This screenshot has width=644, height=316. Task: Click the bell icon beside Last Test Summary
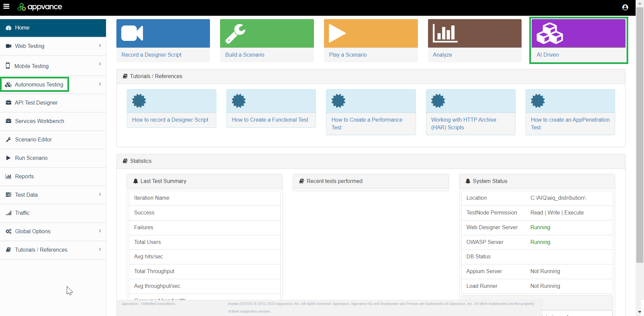pyautogui.click(x=136, y=181)
